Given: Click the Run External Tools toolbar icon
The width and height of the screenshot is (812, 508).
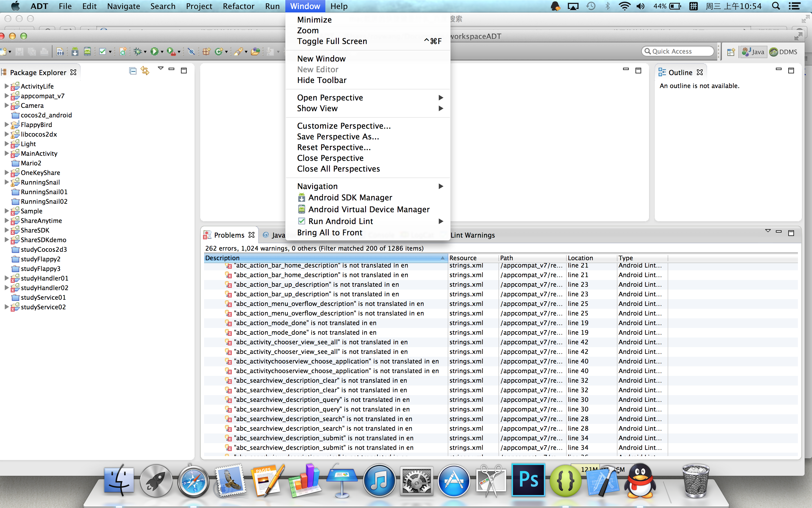Looking at the screenshot, I should pos(171,51).
